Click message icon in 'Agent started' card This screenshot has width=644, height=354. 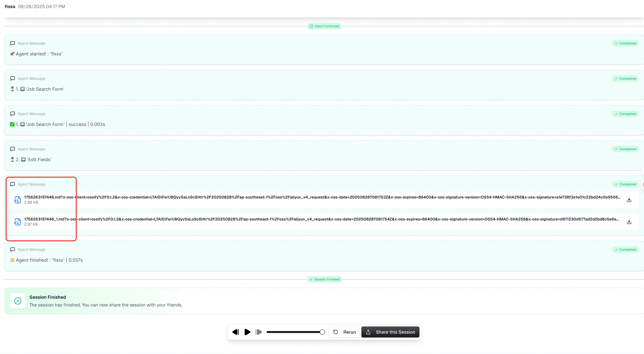click(x=12, y=43)
